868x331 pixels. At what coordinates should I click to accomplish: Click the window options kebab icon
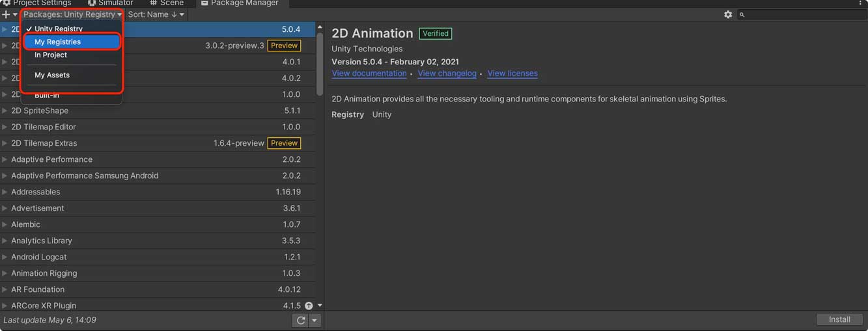tap(861, 3)
